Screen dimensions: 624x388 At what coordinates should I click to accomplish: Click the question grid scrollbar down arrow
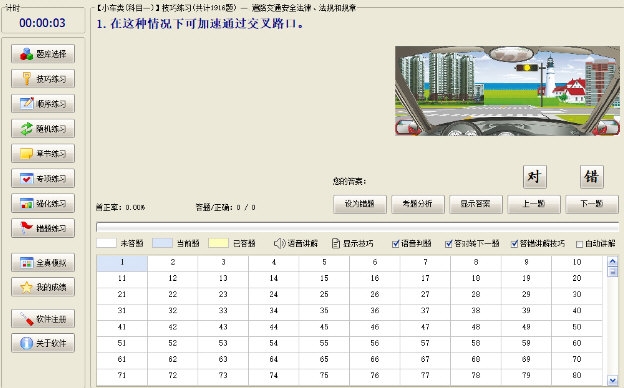(x=612, y=380)
